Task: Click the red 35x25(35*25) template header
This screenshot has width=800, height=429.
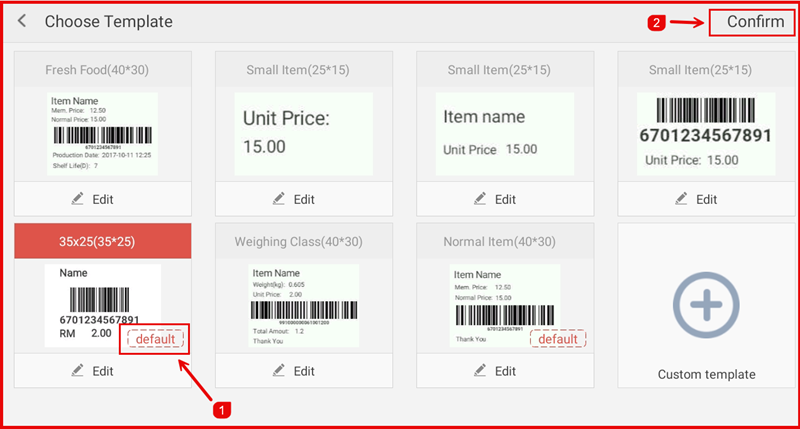Action: 102,241
